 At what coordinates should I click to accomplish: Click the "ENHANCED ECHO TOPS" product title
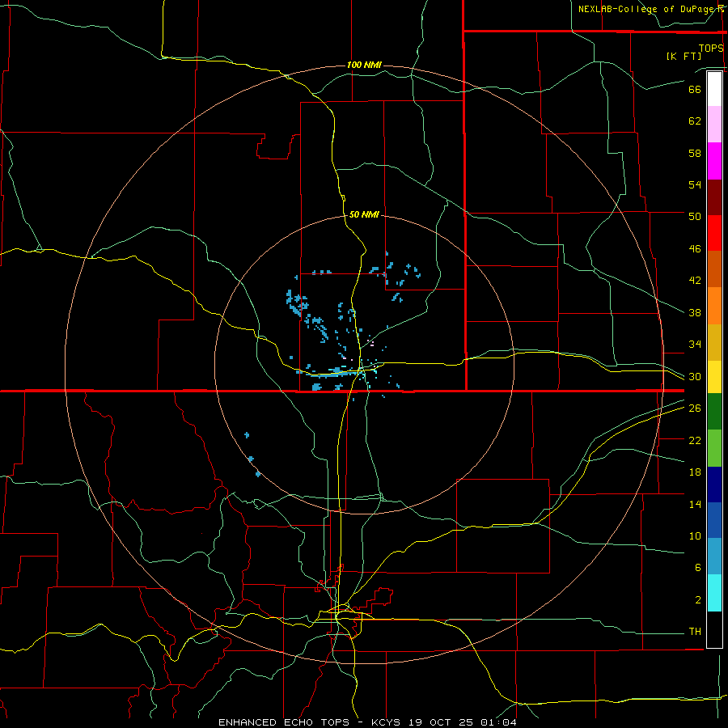(x=284, y=722)
